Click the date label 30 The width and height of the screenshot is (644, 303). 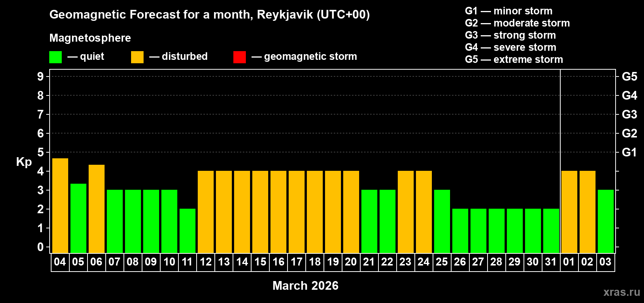(x=533, y=262)
